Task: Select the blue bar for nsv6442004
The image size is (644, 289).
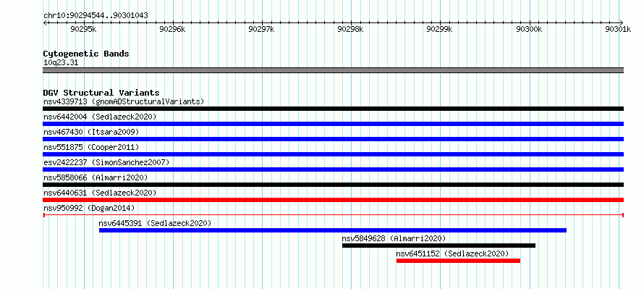Action: [333, 124]
